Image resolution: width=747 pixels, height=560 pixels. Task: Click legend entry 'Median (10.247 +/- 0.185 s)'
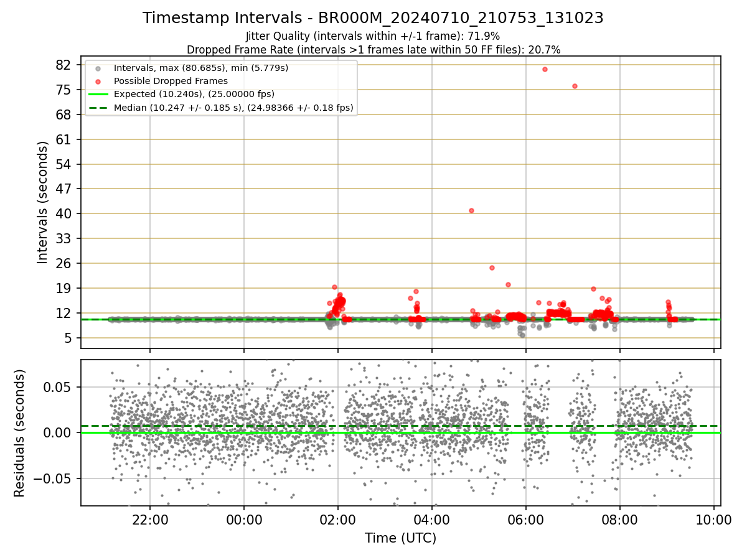pos(233,108)
